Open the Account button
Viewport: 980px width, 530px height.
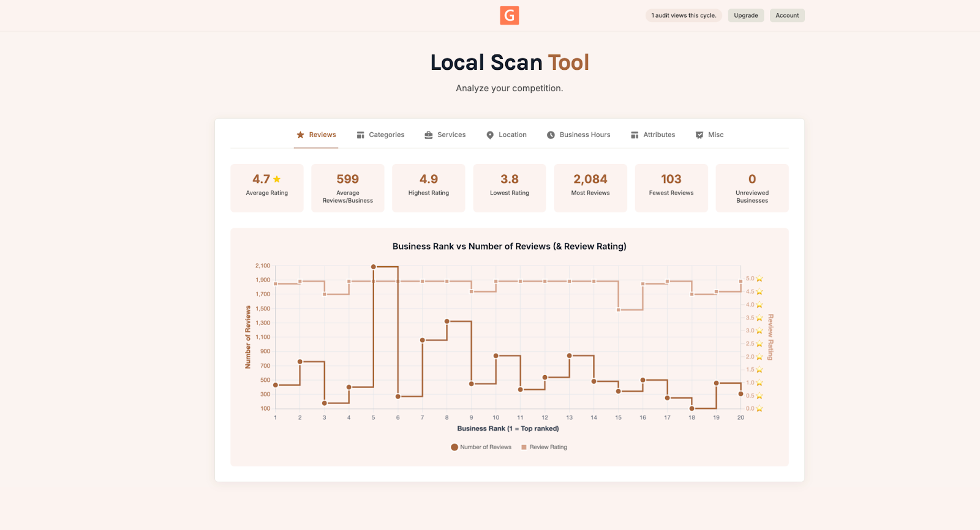click(x=787, y=15)
